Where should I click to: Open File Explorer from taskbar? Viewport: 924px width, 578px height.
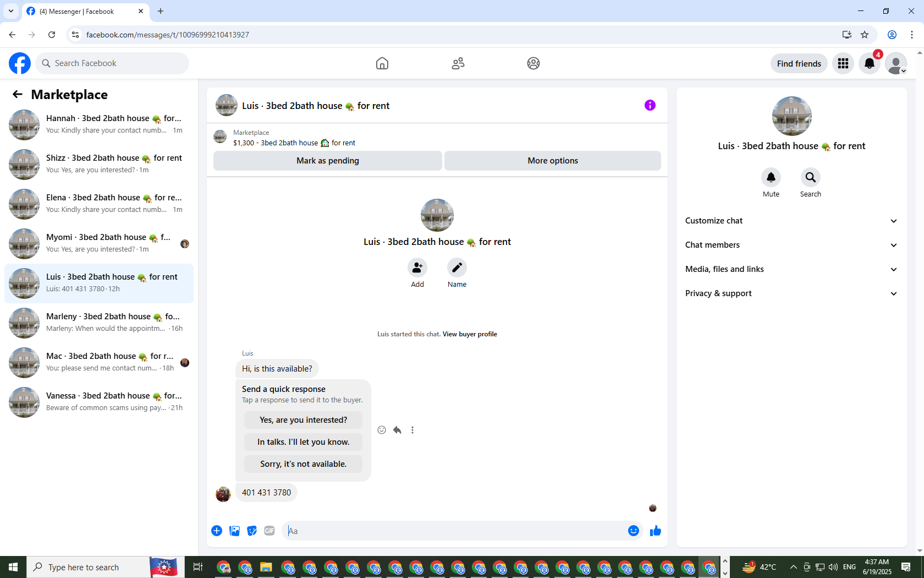[266, 567]
